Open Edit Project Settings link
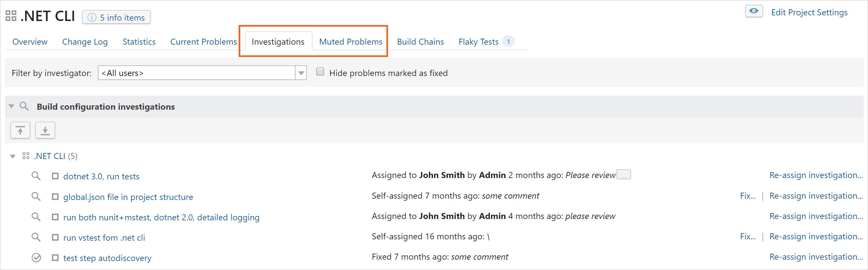868x270 pixels. (x=809, y=12)
